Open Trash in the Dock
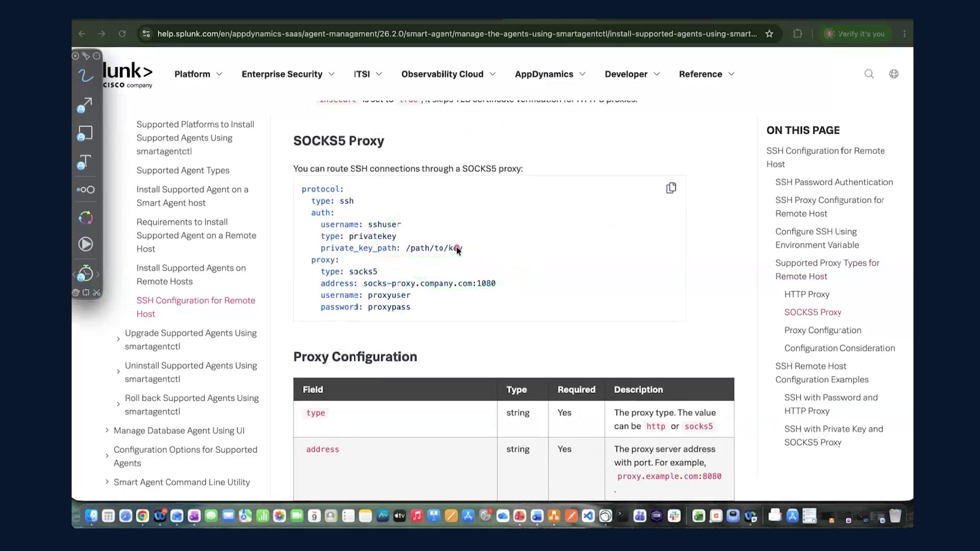 point(895,516)
